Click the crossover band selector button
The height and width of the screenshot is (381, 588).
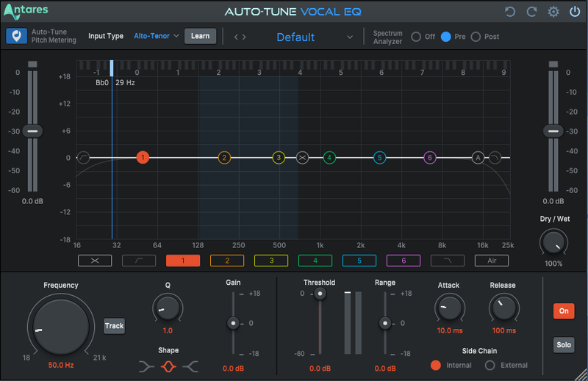[x=95, y=261]
